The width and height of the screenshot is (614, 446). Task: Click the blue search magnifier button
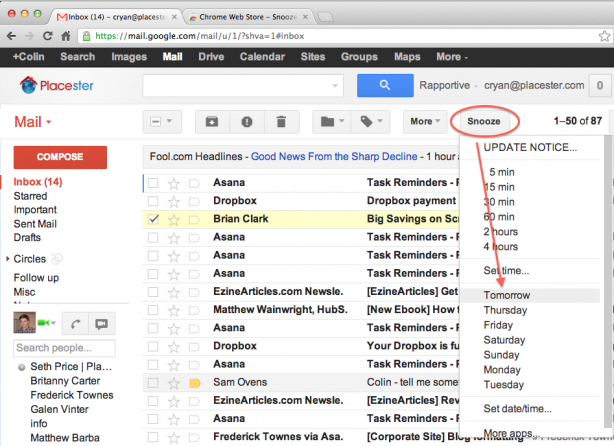click(385, 85)
